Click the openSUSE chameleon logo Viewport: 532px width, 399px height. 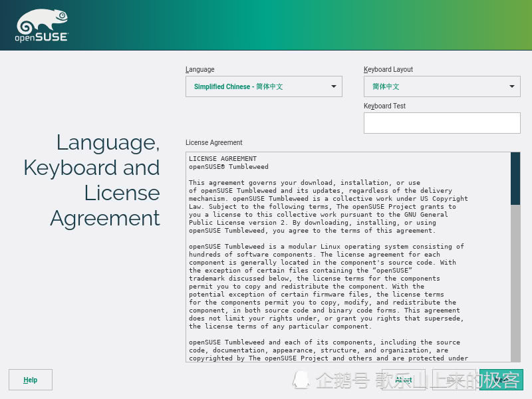tap(42, 25)
